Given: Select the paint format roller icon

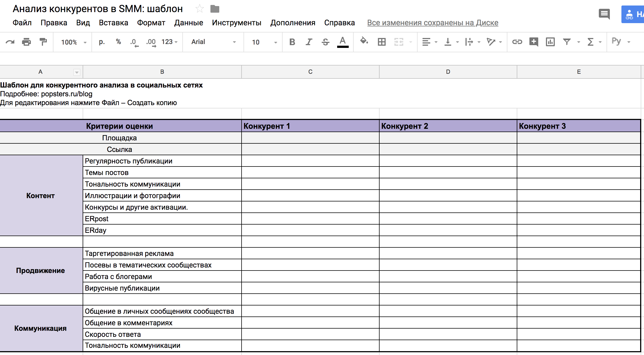Looking at the screenshot, I should click(43, 42).
